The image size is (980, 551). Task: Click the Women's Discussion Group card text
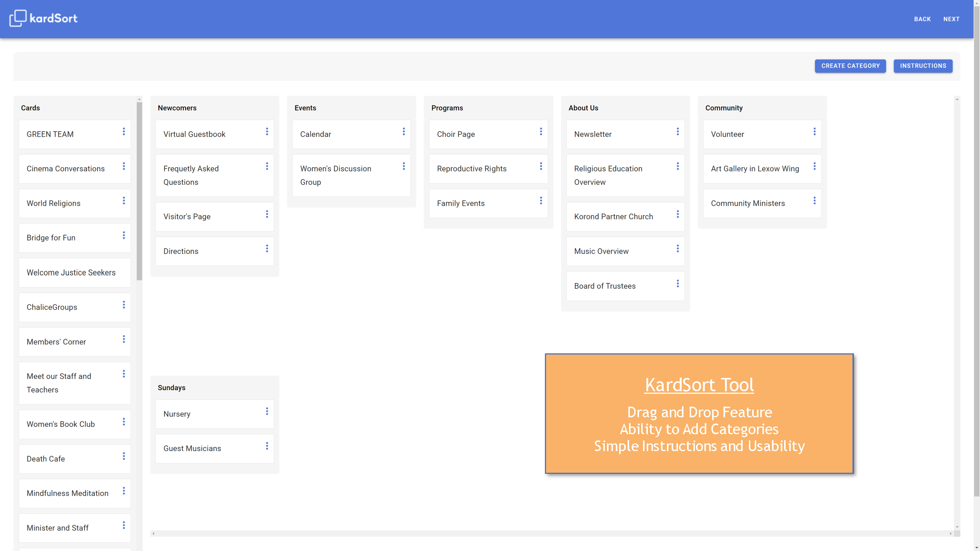coord(335,175)
